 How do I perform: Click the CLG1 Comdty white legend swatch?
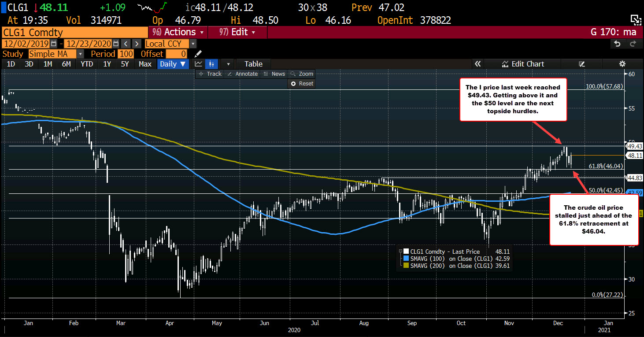coord(406,252)
